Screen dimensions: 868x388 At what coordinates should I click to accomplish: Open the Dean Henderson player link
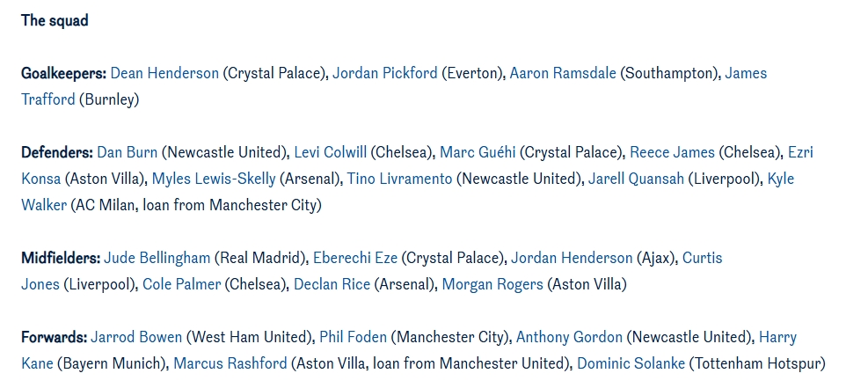point(164,73)
